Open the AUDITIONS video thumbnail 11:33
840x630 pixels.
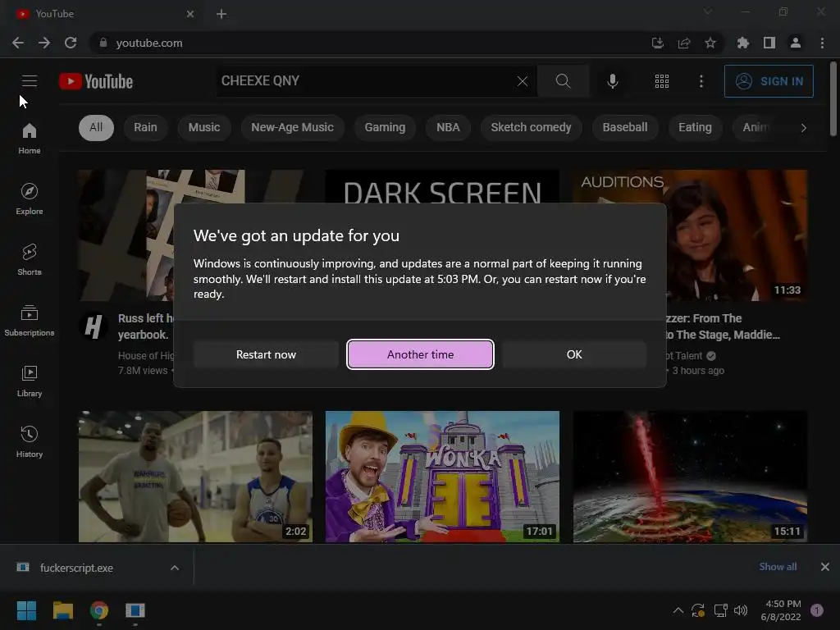(x=737, y=235)
